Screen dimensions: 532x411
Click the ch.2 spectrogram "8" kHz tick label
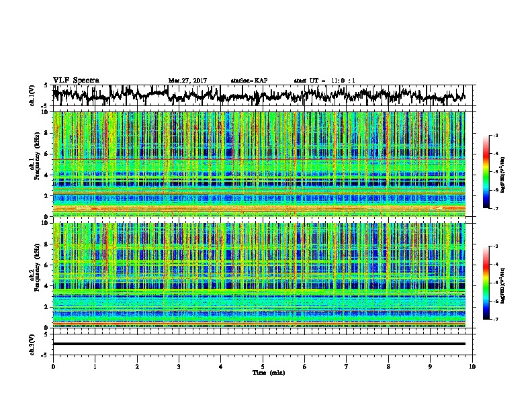pyautogui.click(x=47, y=244)
